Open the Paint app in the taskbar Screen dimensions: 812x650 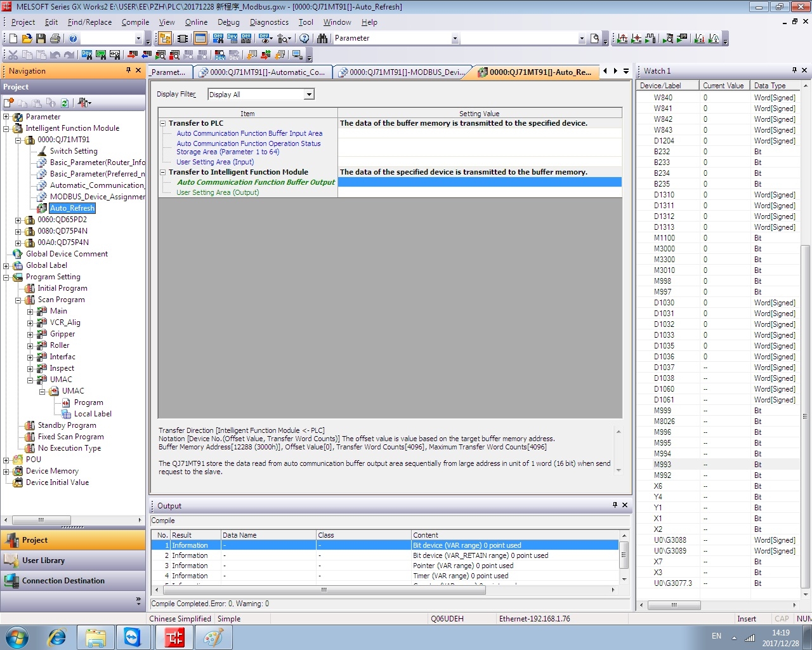213,637
